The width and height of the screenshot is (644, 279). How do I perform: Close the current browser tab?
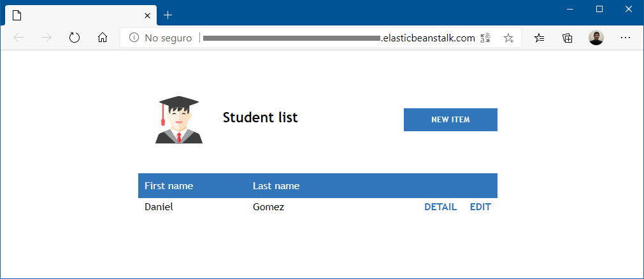point(147,15)
